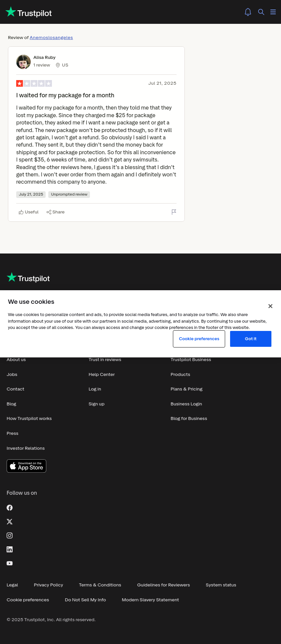Click the Log in footer link
Screen dimensions: 281x644
coord(95,389)
